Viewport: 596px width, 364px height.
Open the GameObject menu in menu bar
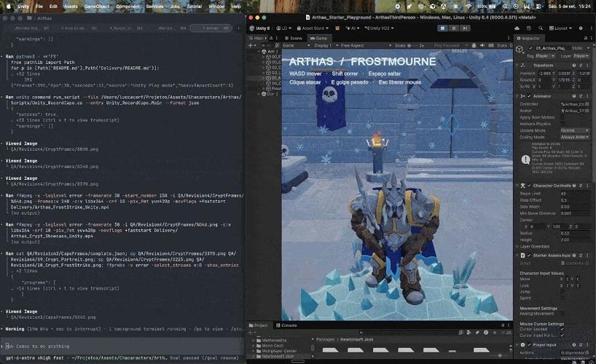pos(97,7)
